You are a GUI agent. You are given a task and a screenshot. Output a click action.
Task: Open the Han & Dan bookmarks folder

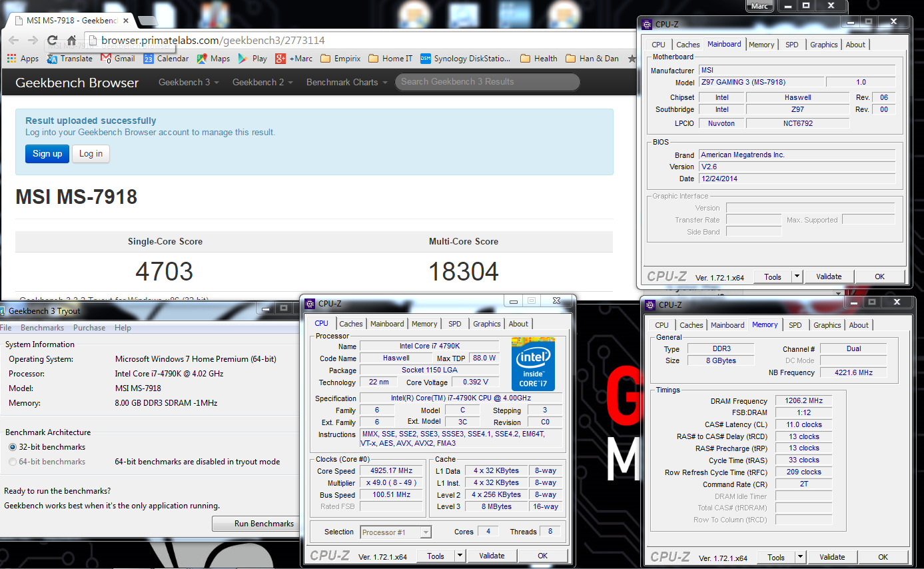coord(592,59)
